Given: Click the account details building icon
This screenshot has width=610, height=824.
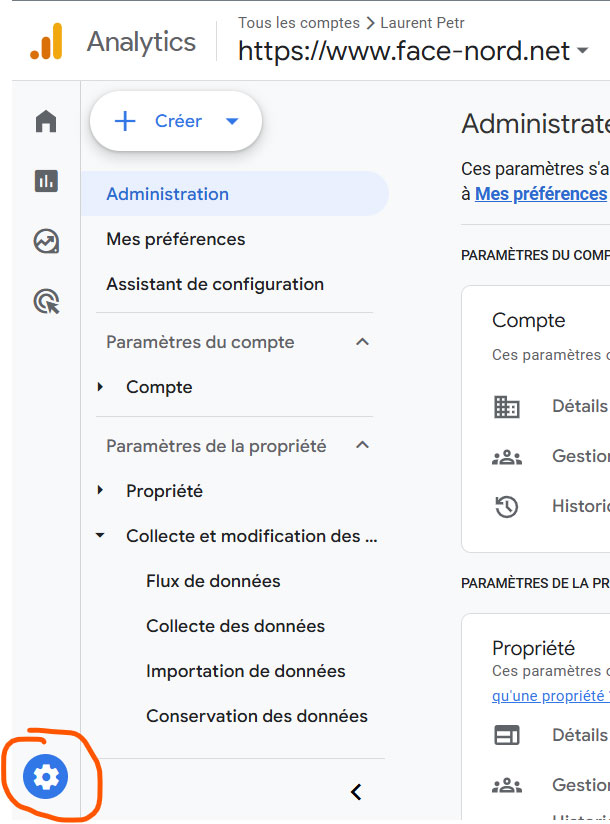Looking at the screenshot, I should pos(507,407).
